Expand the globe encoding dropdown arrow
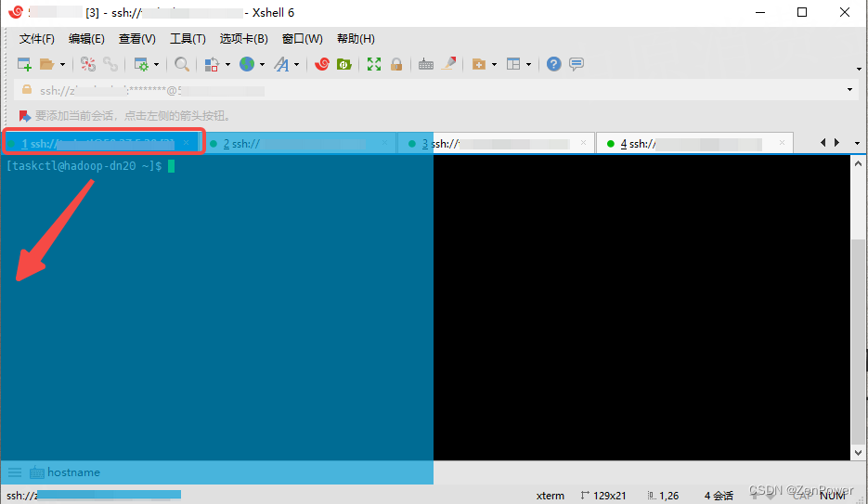 pos(262,65)
